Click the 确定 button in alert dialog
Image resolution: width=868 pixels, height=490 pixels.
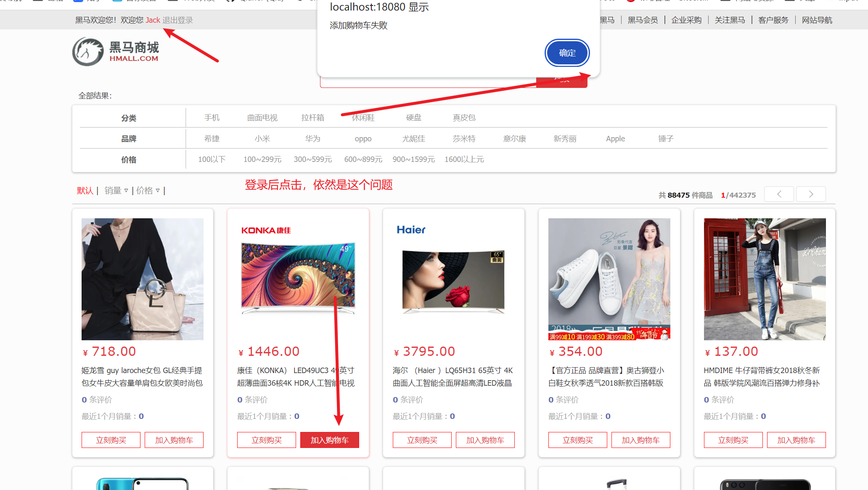(x=567, y=53)
